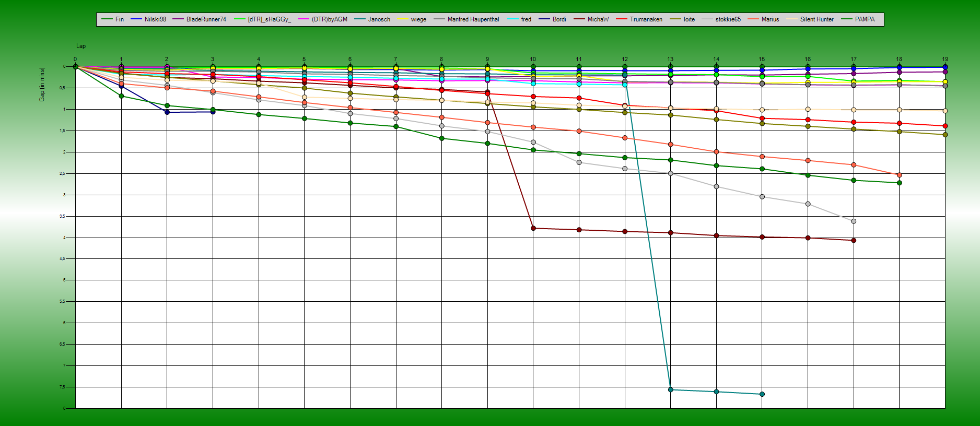Viewport: 980px width, 426px height.
Task: Select Janosch in the chart legend
Action: coord(372,19)
